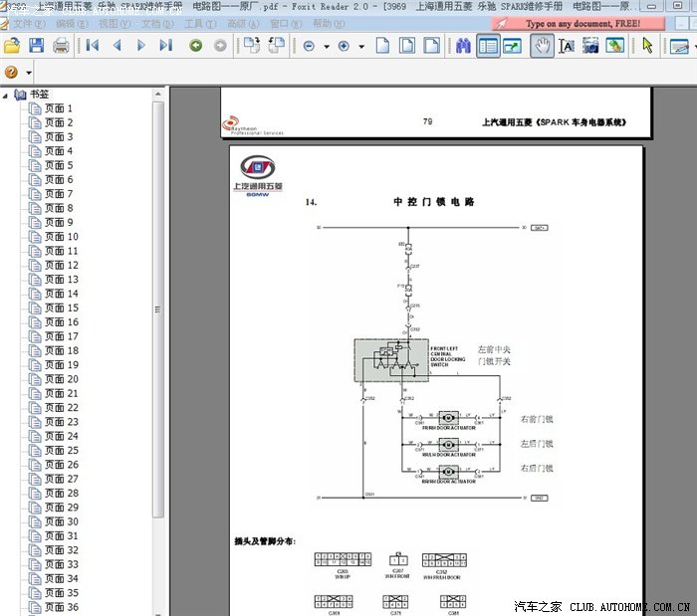Open the 文档(D) menu
697x616 pixels.
coord(157,24)
